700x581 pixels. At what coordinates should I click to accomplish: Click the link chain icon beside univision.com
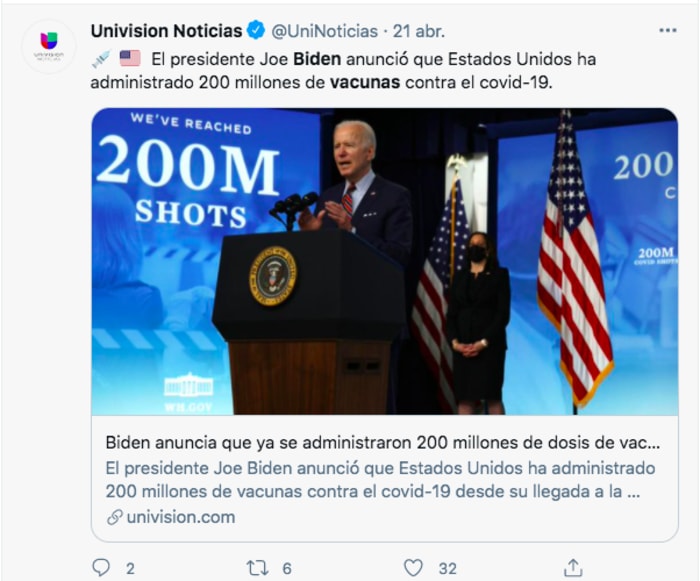click(x=115, y=517)
